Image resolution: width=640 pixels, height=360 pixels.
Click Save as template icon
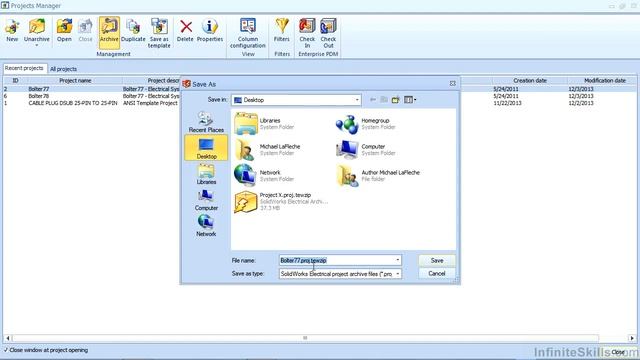coord(159,33)
